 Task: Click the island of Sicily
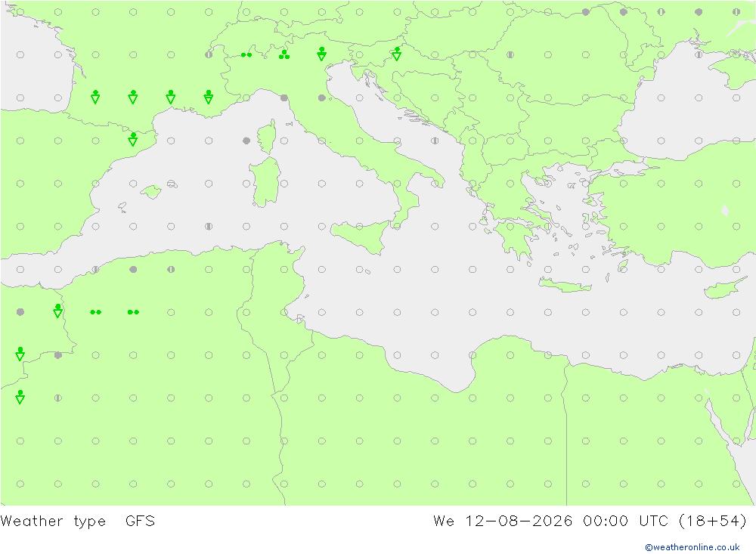(361, 237)
